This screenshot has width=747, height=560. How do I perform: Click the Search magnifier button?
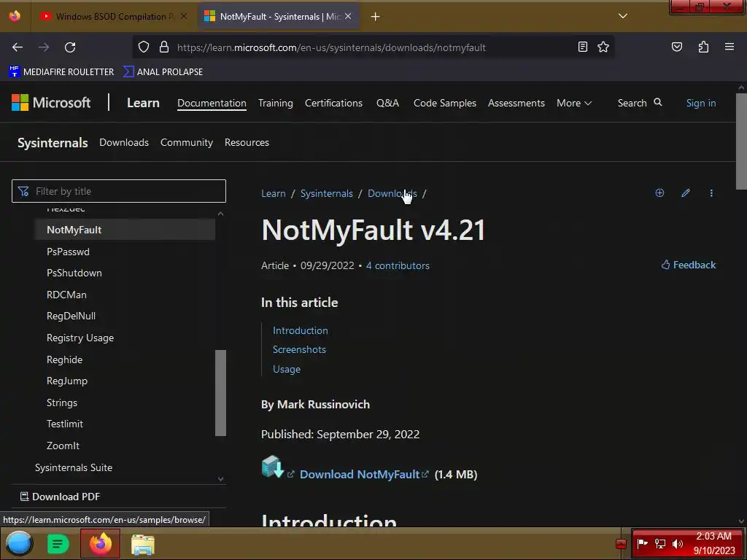(639, 102)
